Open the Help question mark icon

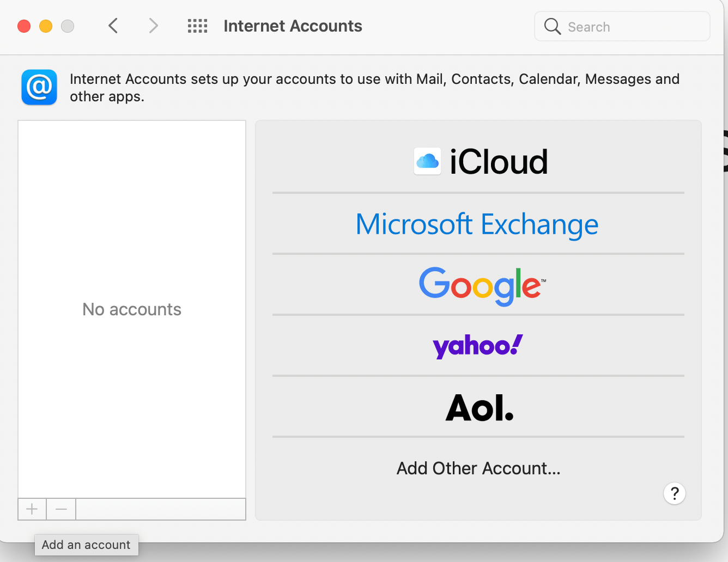pyautogui.click(x=674, y=493)
